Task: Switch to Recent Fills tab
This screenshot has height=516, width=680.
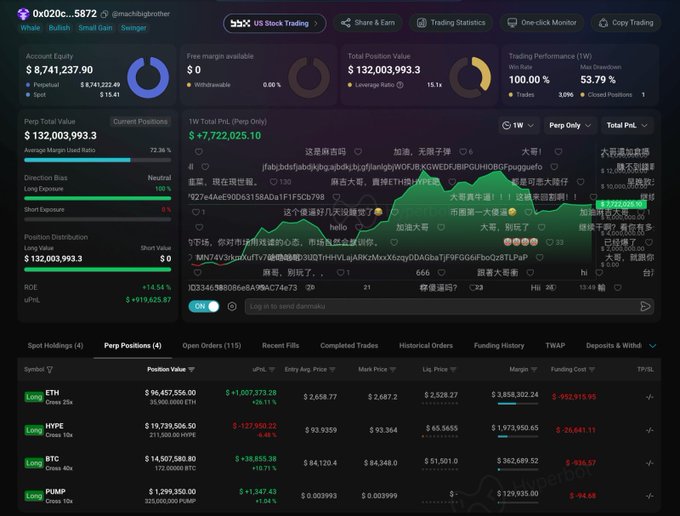Action: 280,346
